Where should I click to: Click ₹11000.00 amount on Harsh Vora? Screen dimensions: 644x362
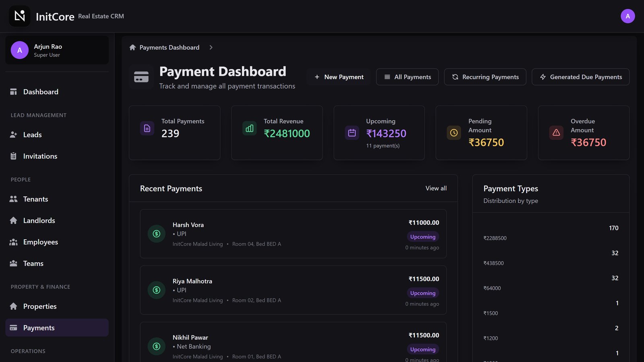[424, 222]
